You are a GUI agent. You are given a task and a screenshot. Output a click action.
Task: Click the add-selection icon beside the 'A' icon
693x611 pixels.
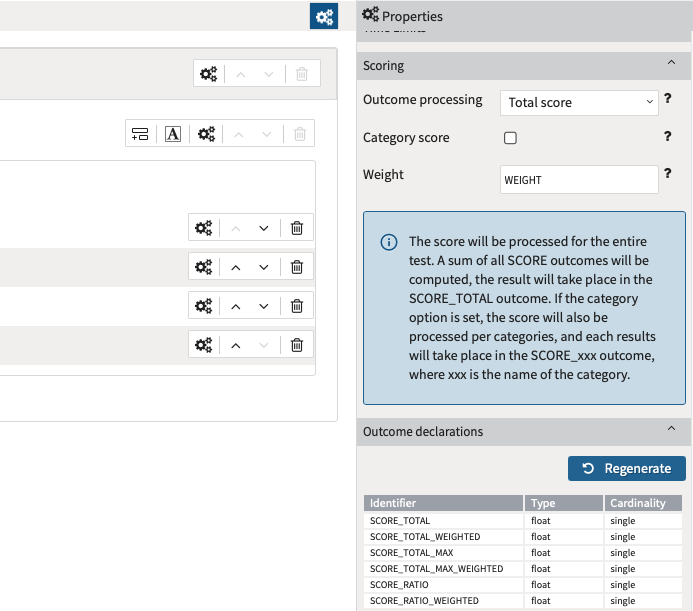pos(140,134)
